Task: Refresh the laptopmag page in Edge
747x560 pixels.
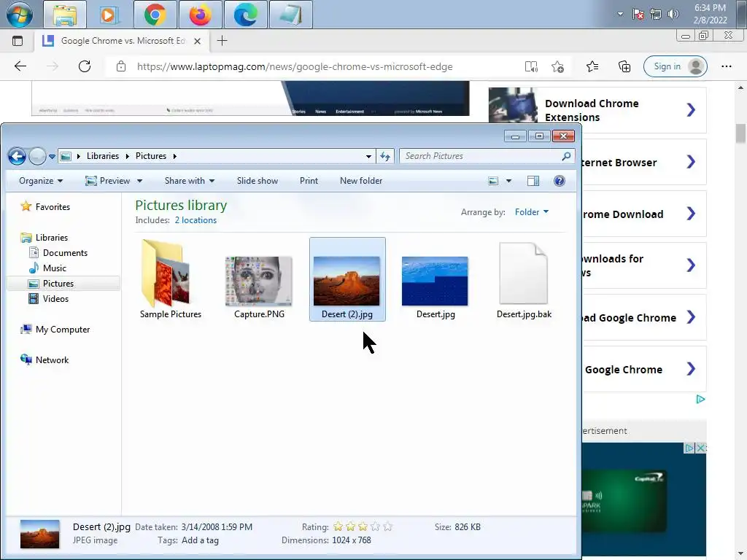Action: point(85,66)
